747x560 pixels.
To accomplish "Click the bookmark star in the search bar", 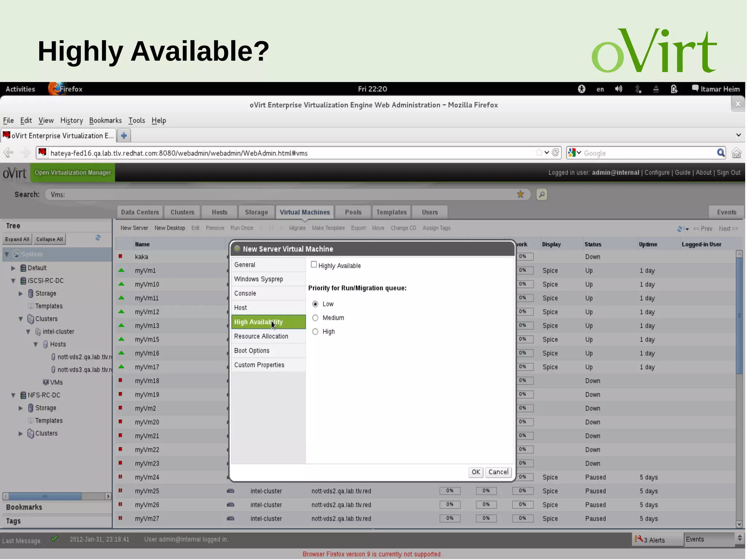I will click(x=520, y=194).
